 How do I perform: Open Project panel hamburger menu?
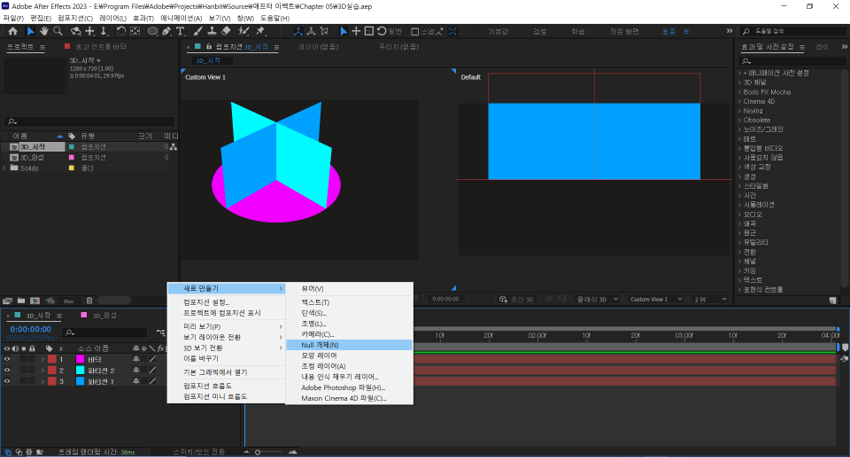[42, 47]
